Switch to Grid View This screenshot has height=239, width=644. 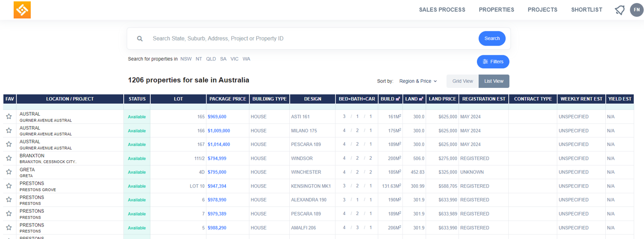463,81
